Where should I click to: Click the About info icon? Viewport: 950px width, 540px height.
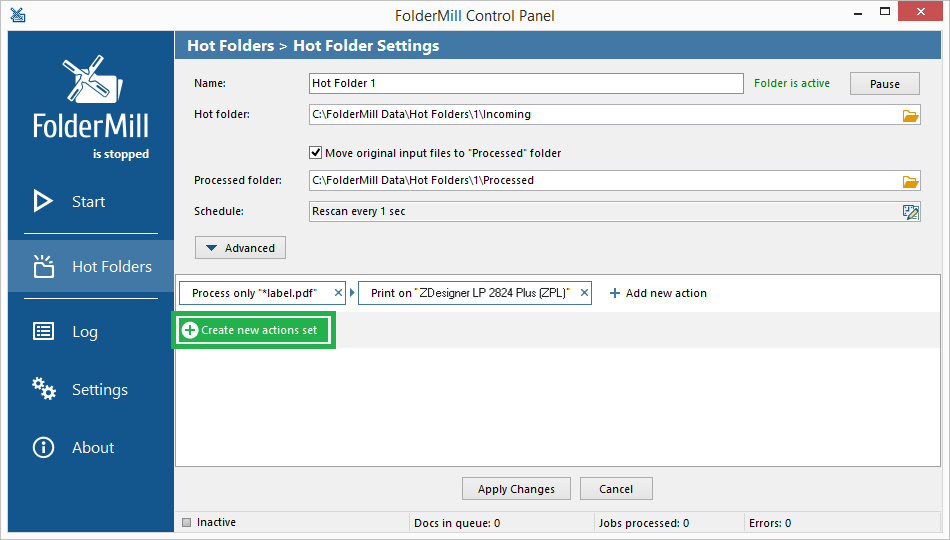tap(43, 447)
